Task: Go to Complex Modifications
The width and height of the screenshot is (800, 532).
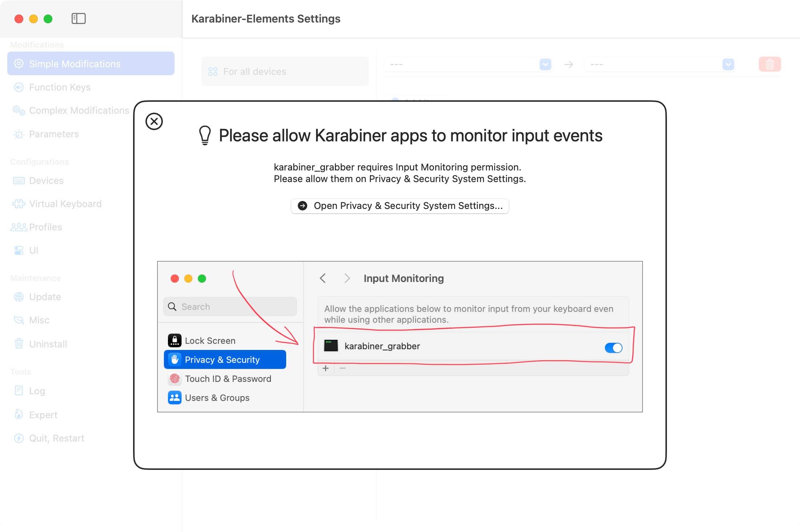Action: click(79, 110)
